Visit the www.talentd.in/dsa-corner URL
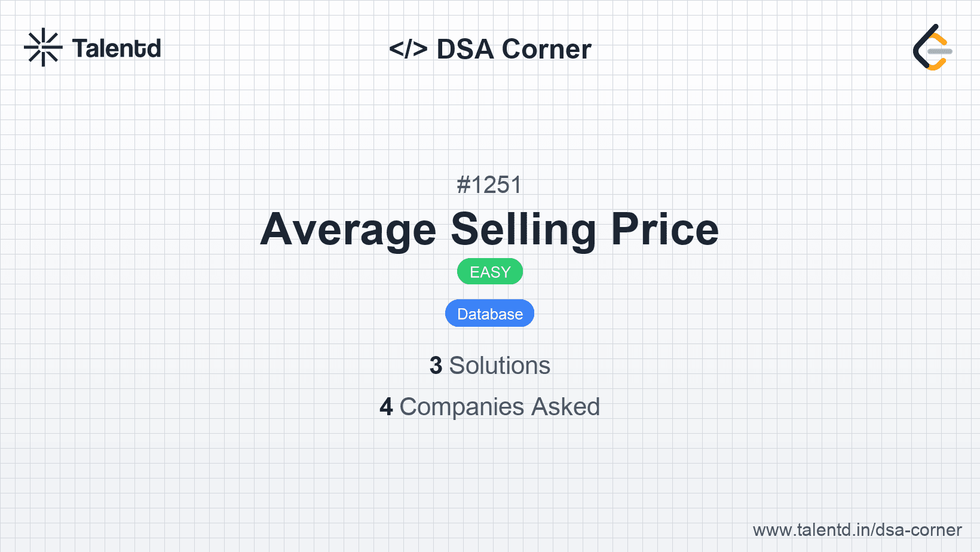The width and height of the screenshot is (980, 552). click(857, 530)
